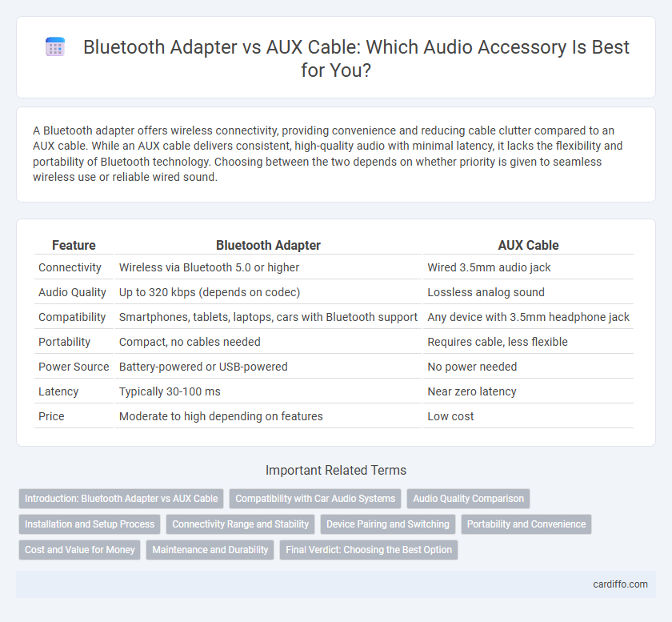Open the 'Final Verdict: Choosing the Best Option' tag

click(369, 550)
